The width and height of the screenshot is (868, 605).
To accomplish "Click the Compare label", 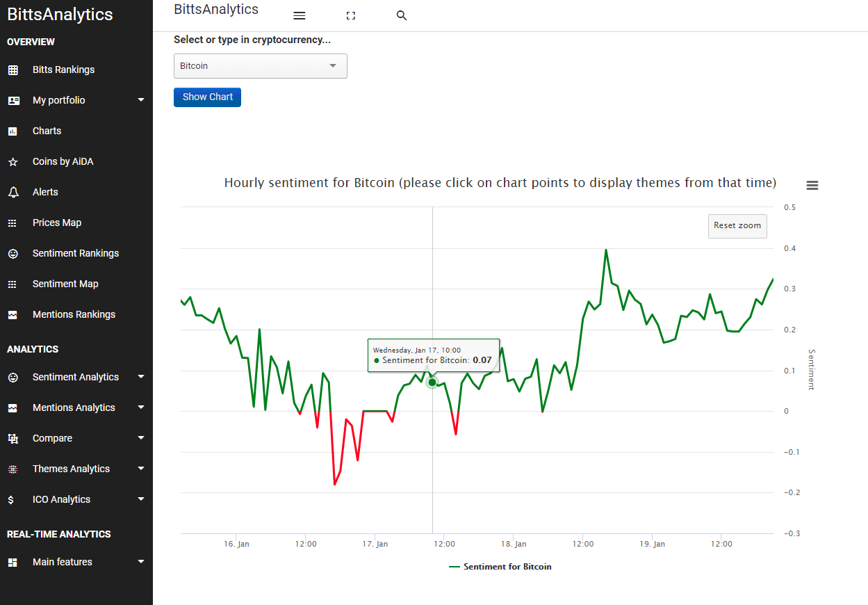I will (52, 438).
